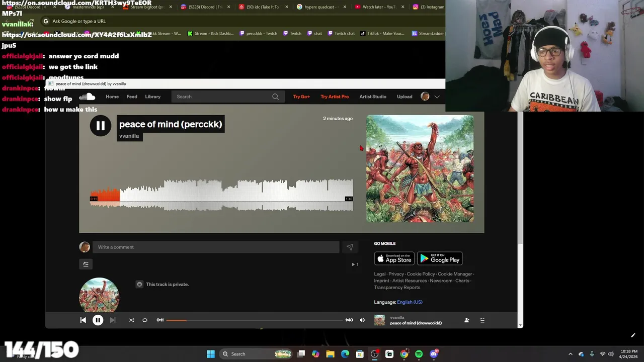Open the Imprint footer link
Viewport: 644px width, 362px height.
[x=381, y=281]
